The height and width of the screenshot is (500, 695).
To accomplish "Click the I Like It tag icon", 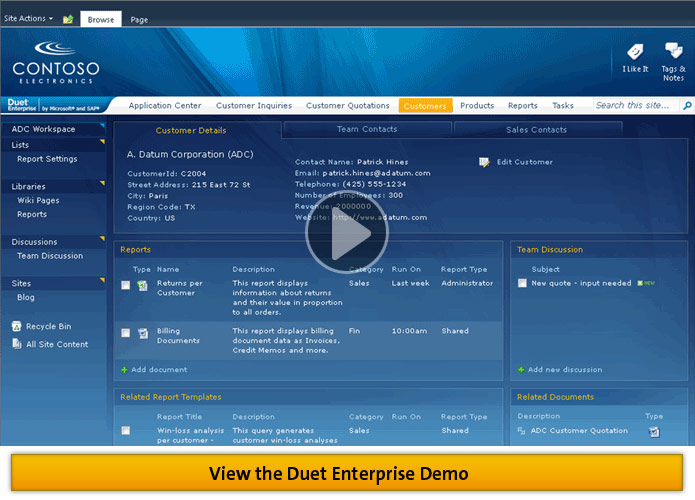I will pyautogui.click(x=635, y=51).
